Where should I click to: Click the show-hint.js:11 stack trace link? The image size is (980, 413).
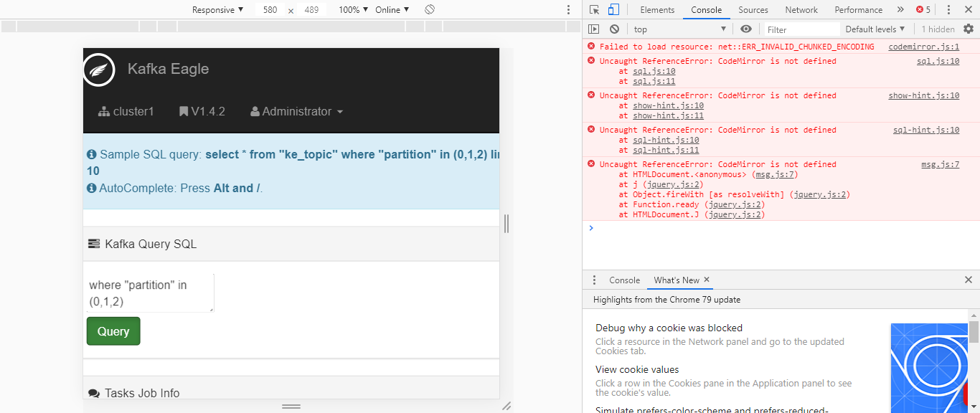(668, 115)
